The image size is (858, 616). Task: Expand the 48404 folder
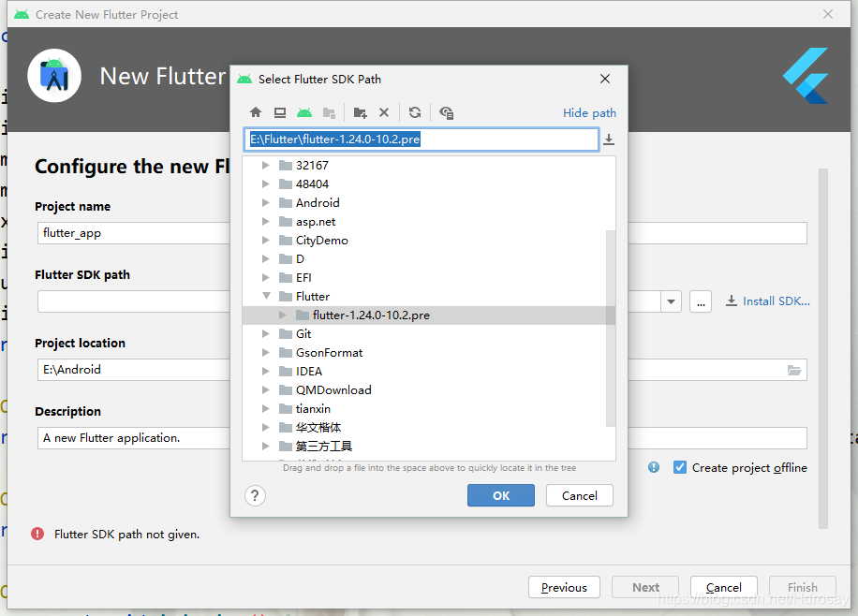coord(265,183)
